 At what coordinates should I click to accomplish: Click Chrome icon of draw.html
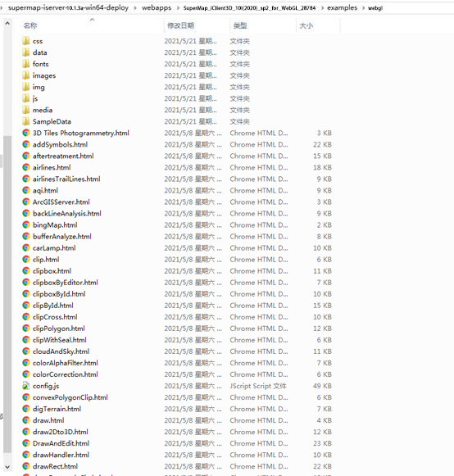click(x=26, y=420)
